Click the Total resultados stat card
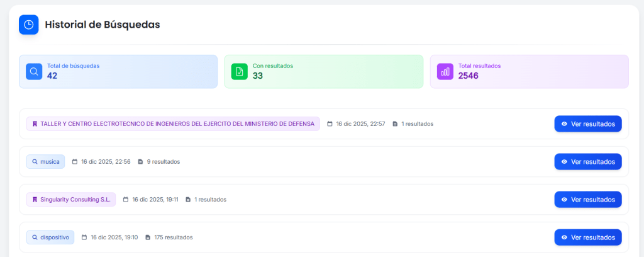Image resolution: width=644 pixels, height=257 pixels. 529,71
